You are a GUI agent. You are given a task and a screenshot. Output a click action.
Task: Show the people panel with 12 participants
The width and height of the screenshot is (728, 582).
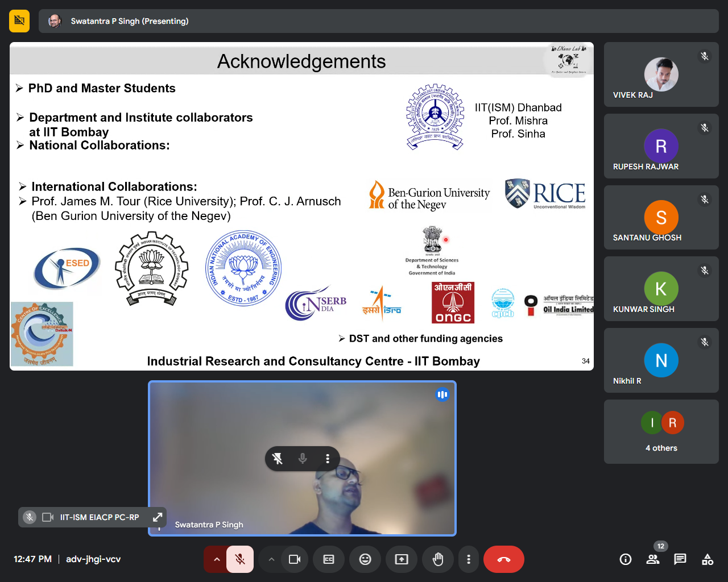653,559
